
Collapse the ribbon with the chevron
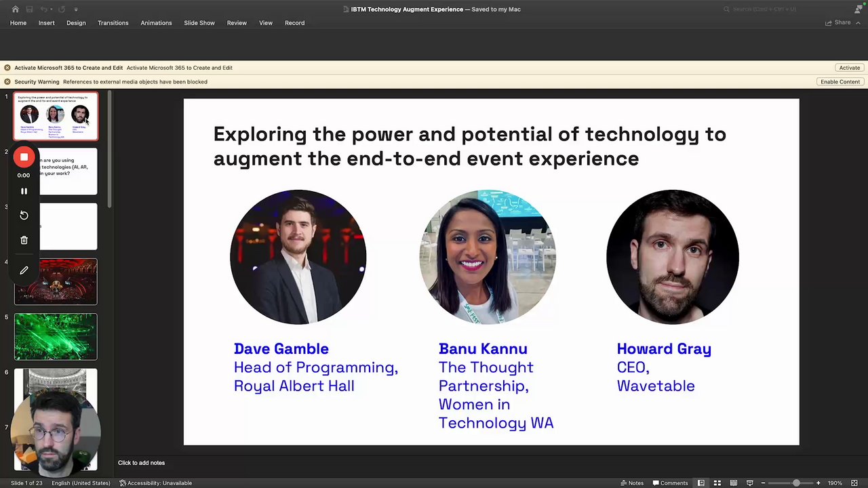tap(859, 23)
